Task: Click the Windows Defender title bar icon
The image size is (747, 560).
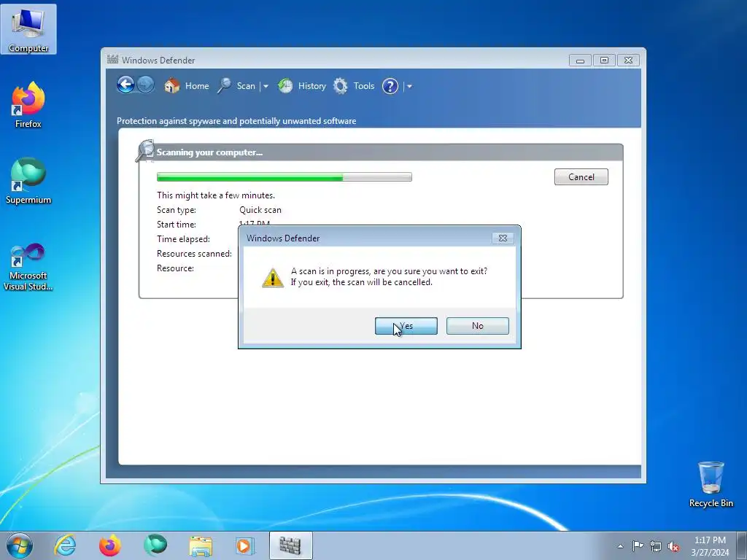Action: click(x=112, y=60)
